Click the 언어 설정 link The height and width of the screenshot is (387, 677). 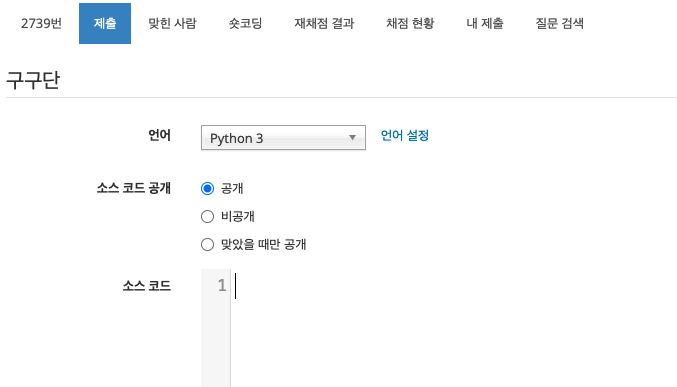click(405, 136)
